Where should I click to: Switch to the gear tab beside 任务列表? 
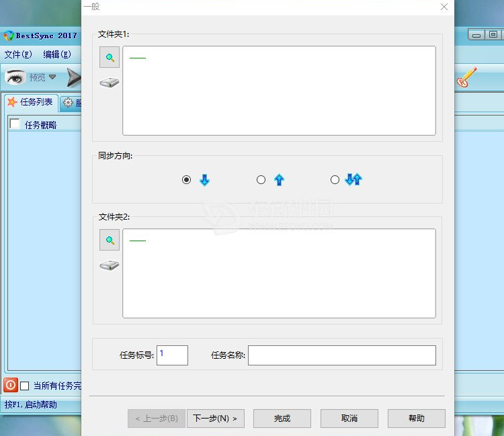pyautogui.click(x=71, y=103)
